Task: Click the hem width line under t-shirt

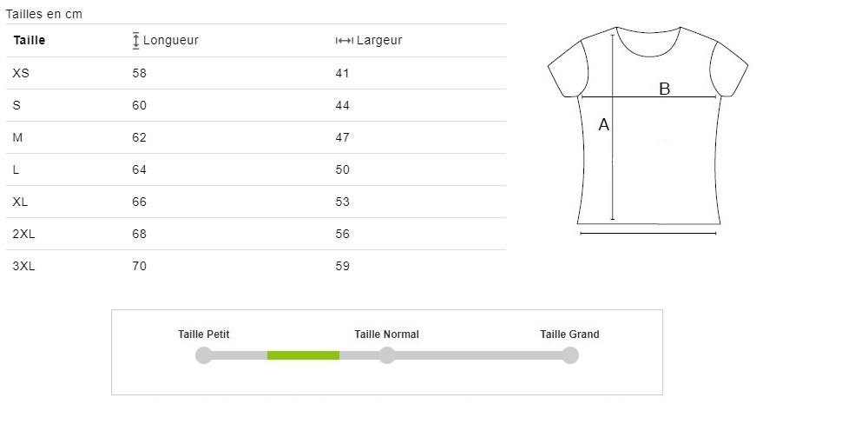Action: [x=648, y=234]
